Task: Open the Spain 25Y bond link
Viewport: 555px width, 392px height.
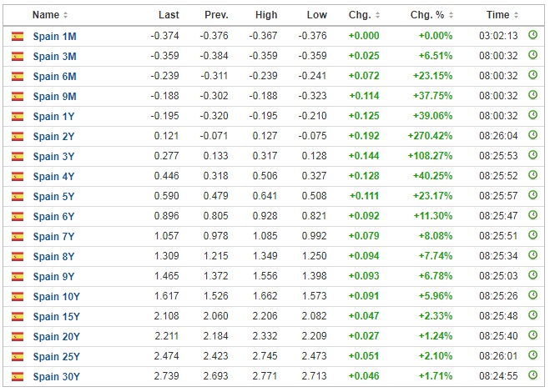Action: (56, 356)
